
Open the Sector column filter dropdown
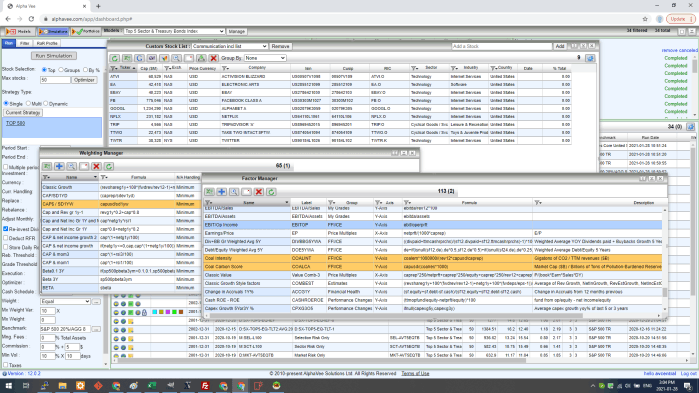tap(415, 68)
